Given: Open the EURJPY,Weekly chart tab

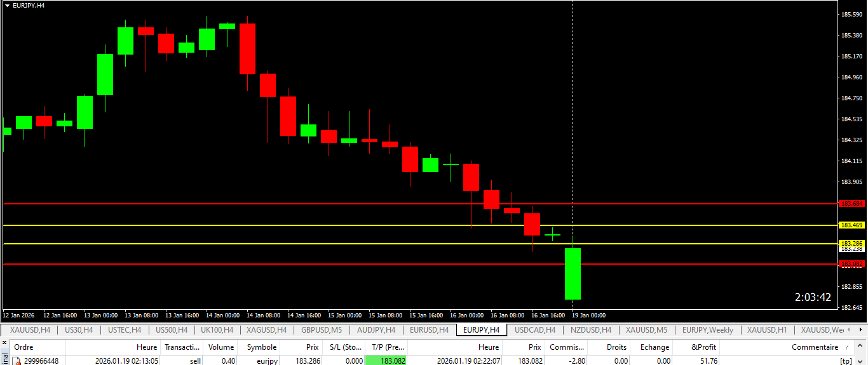Looking at the screenshot, I should coord(707,330).
